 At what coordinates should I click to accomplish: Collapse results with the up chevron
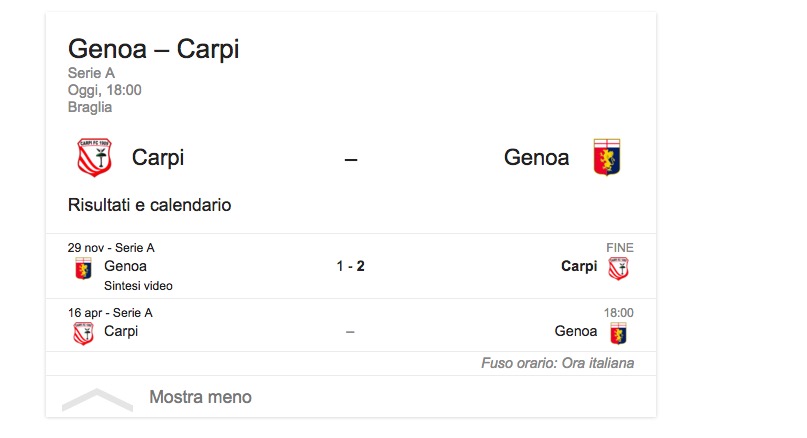(97, 400)
